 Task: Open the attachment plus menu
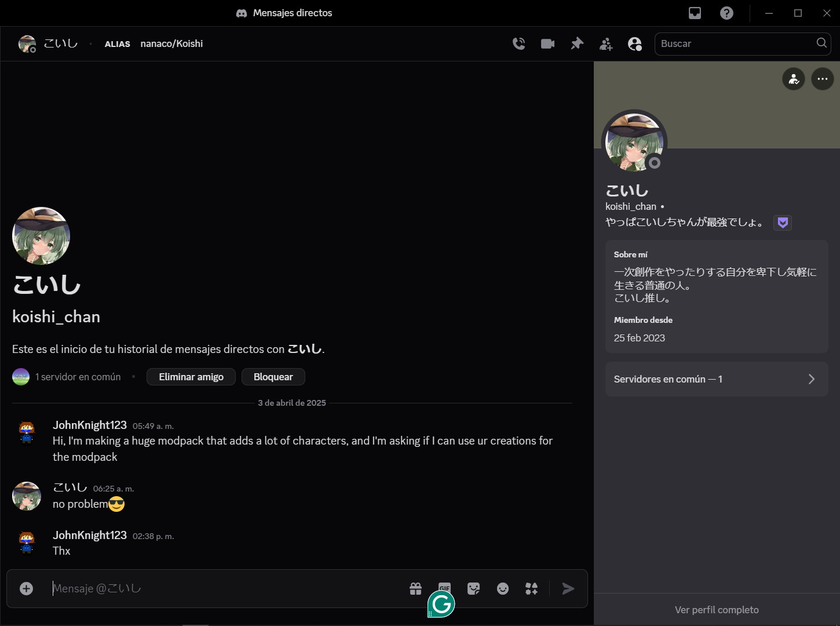(x=27, y=589)
